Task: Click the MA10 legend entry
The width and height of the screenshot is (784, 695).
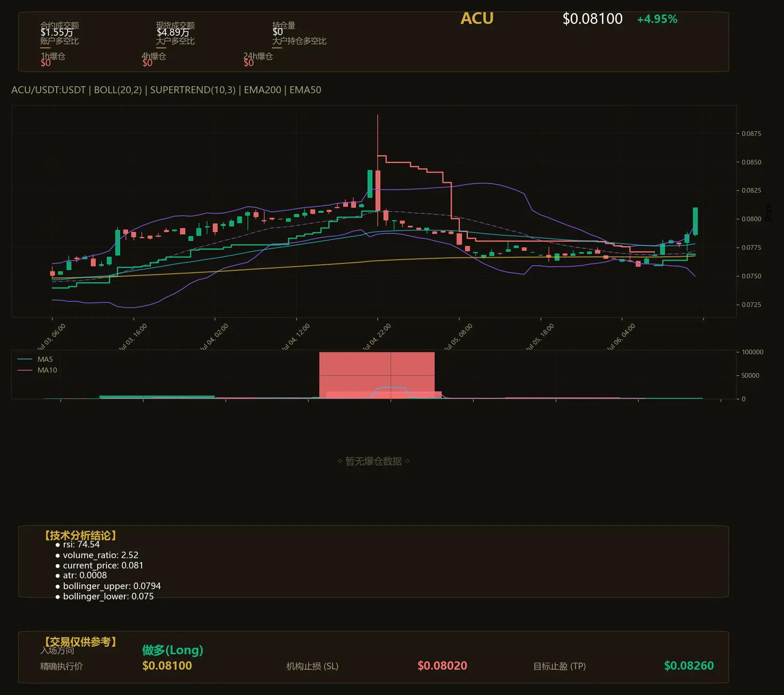Action: click(x=37, y=370)
